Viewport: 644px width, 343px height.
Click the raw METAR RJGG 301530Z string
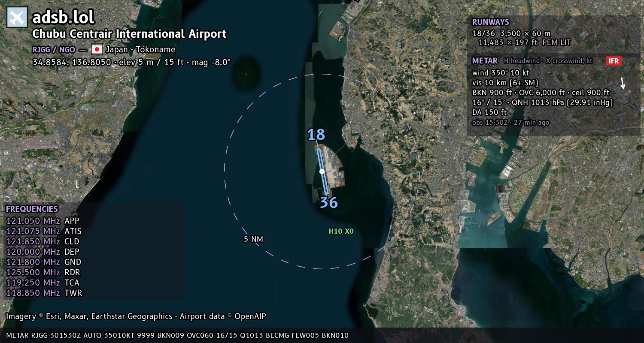pyautogui.click(x=177, y=335)
